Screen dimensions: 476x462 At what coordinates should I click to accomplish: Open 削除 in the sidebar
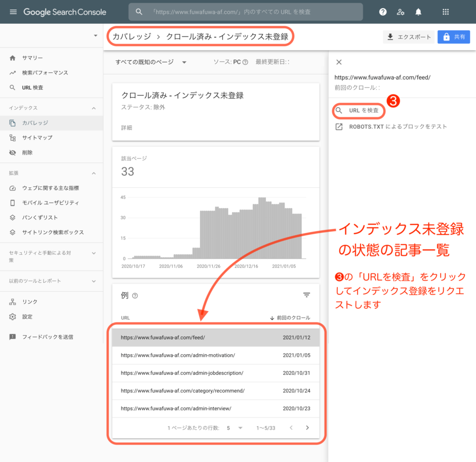(52, 152)
